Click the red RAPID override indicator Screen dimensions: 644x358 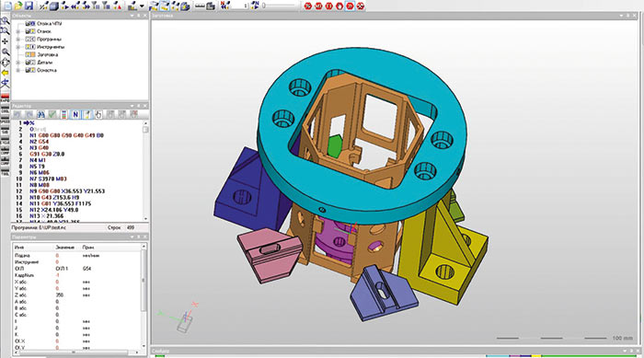[x=5, y=98]
